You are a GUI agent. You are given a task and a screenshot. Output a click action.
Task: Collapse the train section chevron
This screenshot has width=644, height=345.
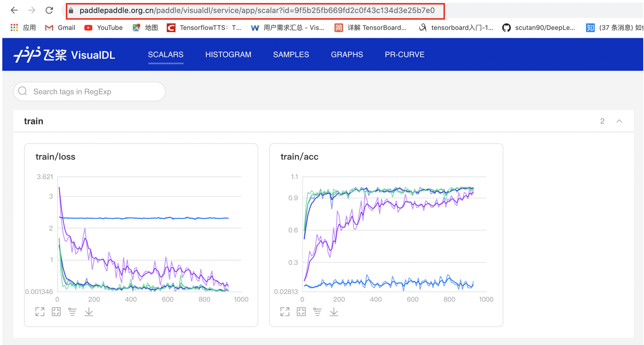619,121
